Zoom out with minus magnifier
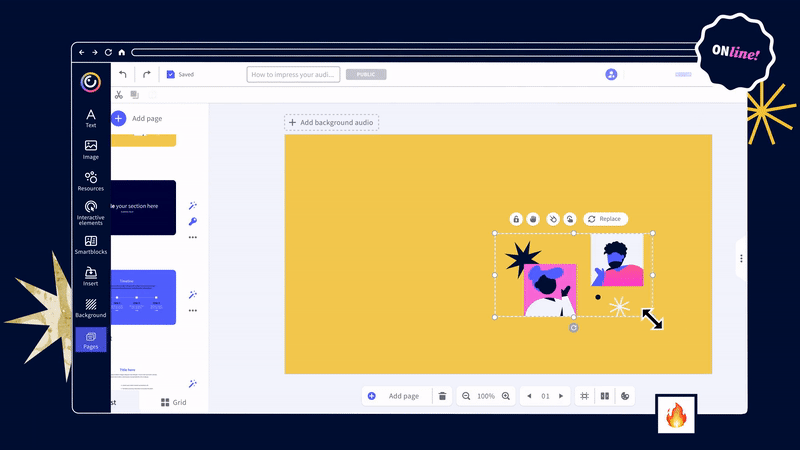Screen dimensions: 800x450 coord(466,396)
